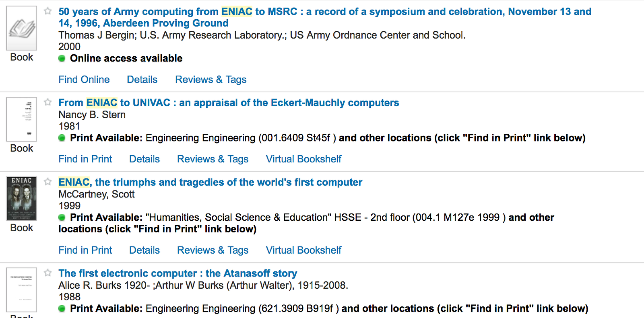The width and height of the screenshot is (644, 318).
Task: Show Details for the Army computing book
Action: (x=142, y=80)
